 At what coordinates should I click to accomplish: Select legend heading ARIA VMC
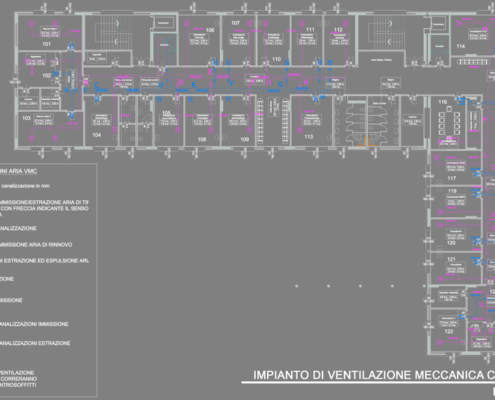click(18, 171)
